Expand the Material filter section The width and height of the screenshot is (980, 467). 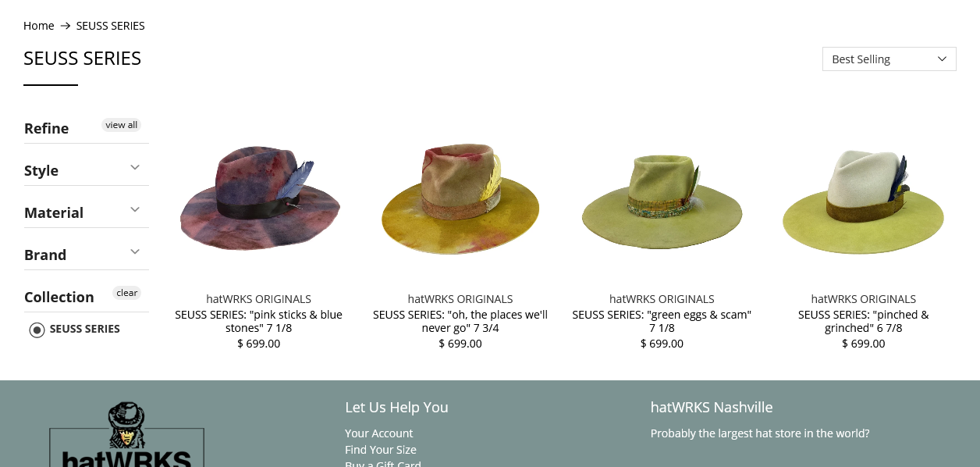87,212
